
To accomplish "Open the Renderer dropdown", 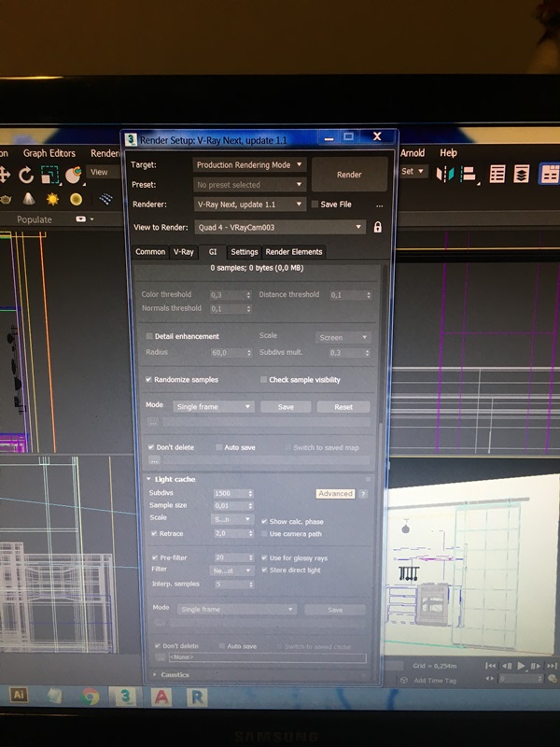I will click(249, 204).
